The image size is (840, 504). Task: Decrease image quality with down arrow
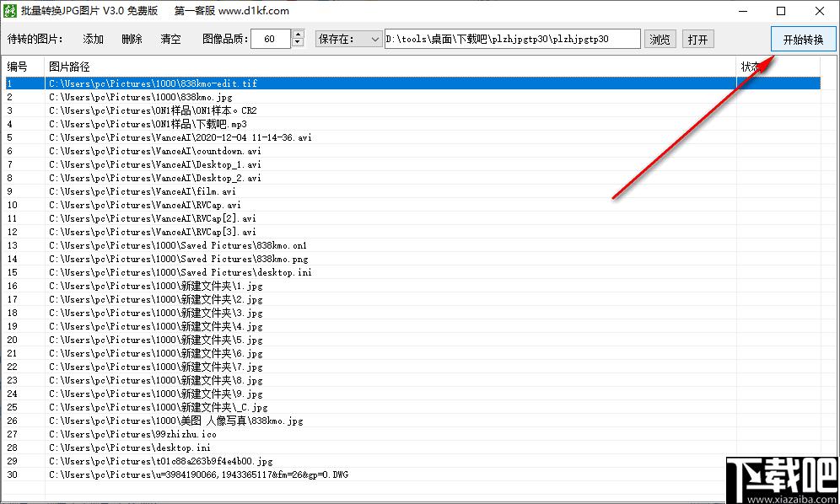tap(298, 43)
